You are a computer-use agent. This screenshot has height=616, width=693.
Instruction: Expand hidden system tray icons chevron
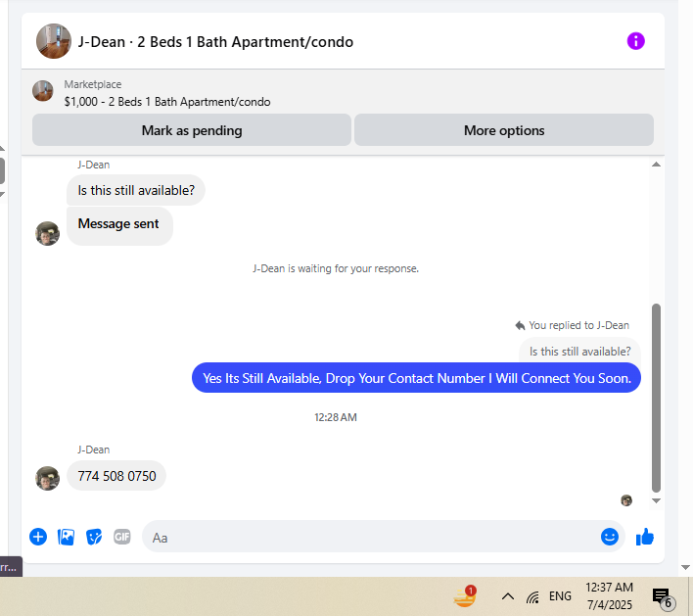[508, 596]
